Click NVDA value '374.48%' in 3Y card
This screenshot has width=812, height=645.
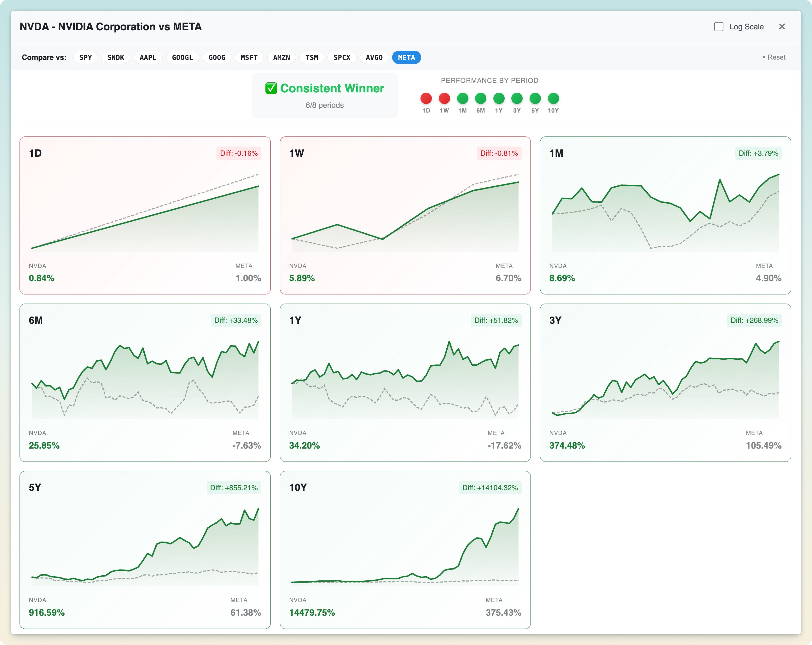click(567, 445)
